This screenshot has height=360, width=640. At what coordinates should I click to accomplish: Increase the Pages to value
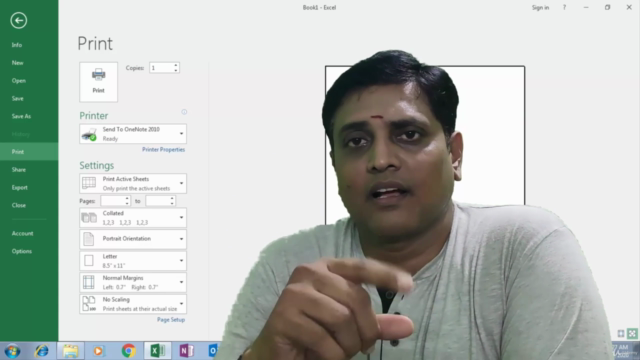point(172,198)
